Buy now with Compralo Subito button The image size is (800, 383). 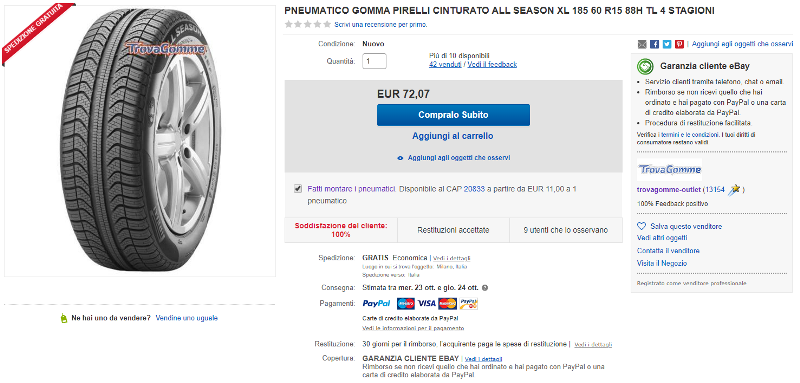[453, 115]
